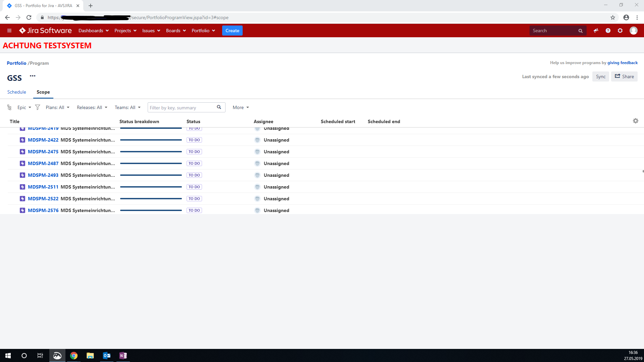Bookmark this page with the star icon
Viewport: 644px width, 362px height.
pos(612,17)
